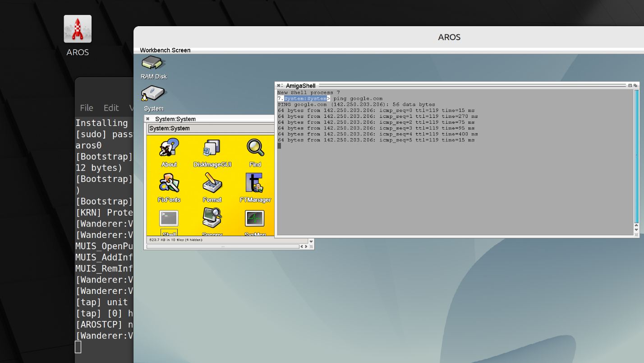The width and height of the screenshot is (644, 363).
Task: Click the System drawer resize gadget
Action: 311,247
